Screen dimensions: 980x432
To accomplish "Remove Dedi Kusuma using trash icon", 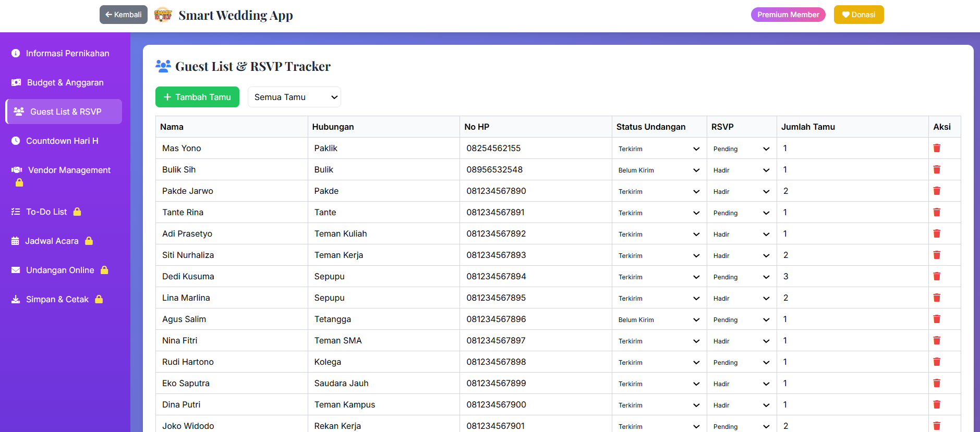I will 936,276.
